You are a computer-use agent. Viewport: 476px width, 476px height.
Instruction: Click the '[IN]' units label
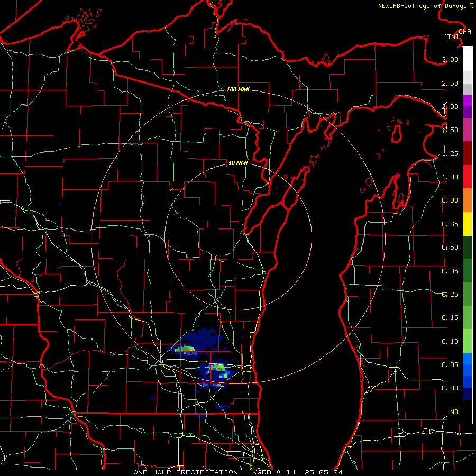point(452,36)
